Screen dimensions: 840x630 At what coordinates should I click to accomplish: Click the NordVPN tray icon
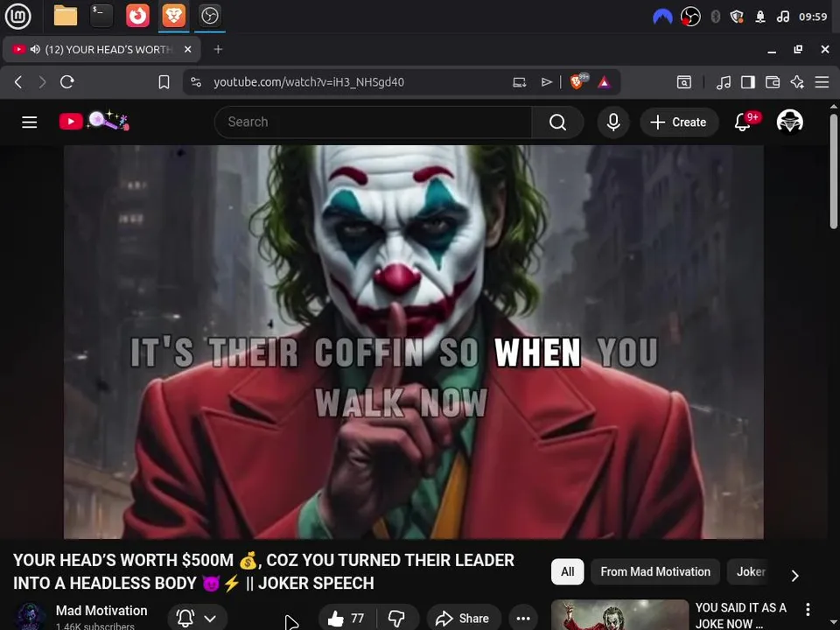coord(662,17)
